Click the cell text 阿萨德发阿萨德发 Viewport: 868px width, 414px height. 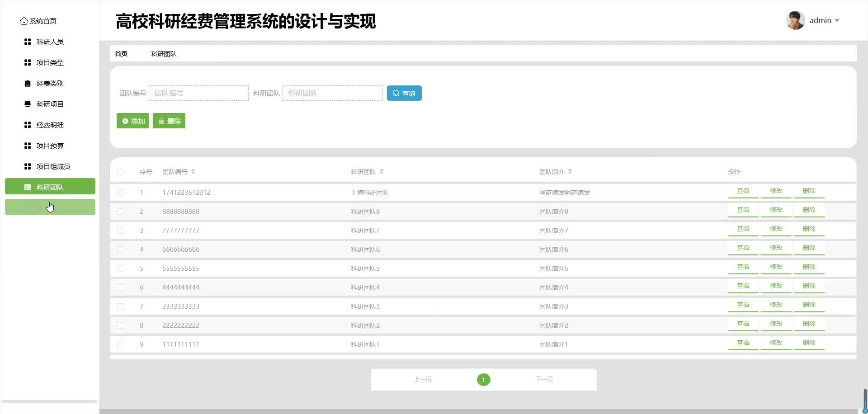tap(565, 193)
